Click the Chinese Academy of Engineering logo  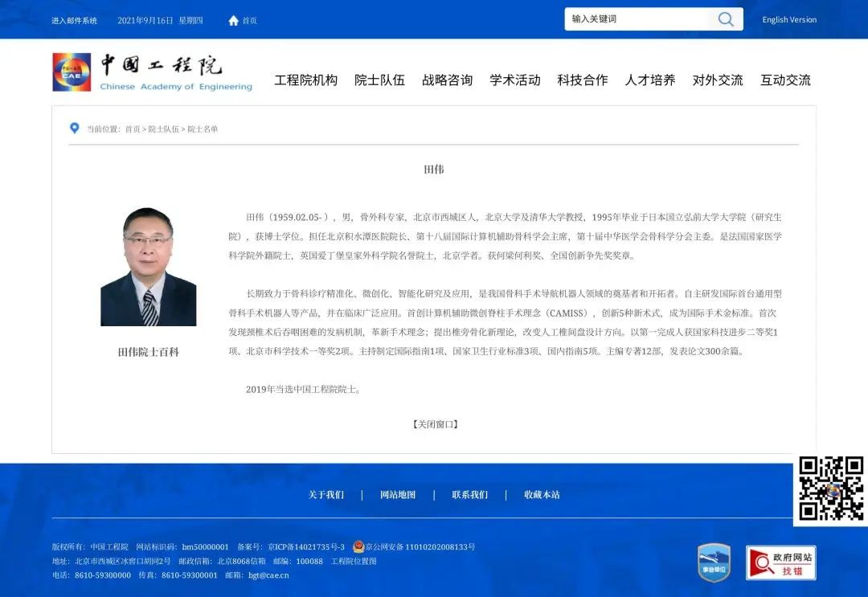coord(153,72)
